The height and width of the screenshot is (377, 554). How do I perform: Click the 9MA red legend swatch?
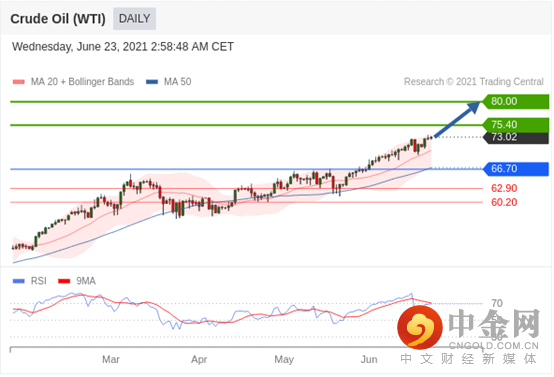click(x=64, y=281)
